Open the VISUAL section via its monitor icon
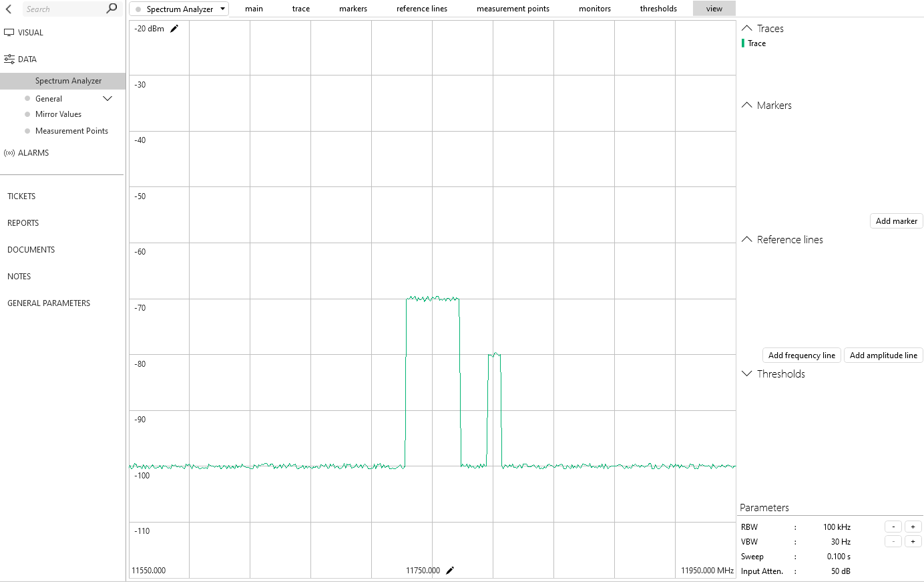924x582 pixels. tap(9, 32)
